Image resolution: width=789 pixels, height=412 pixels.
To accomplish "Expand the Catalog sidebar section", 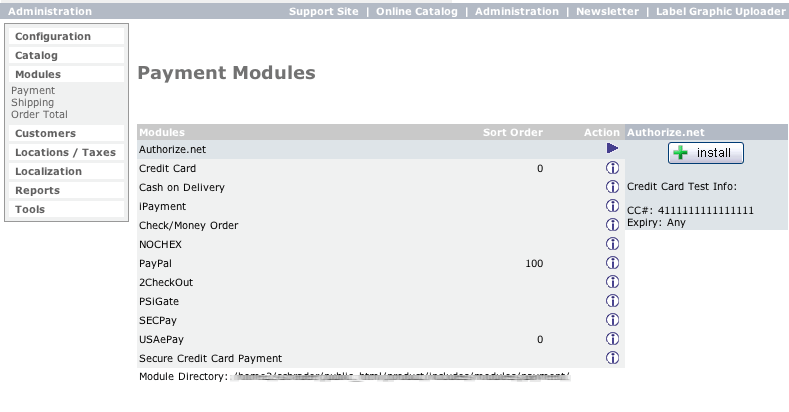I will pyautogui.click(x=36, y=55).
